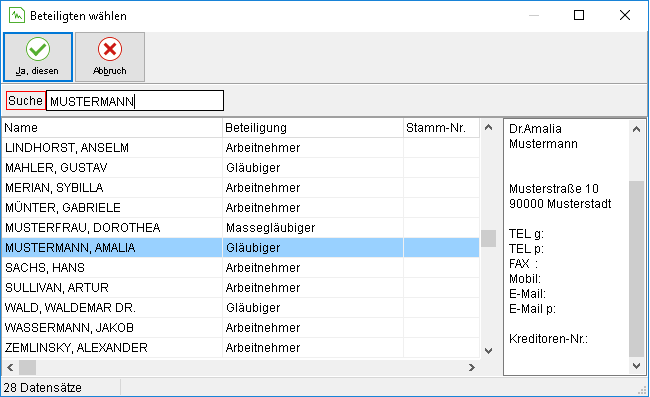
Task: Close the Beteiligten wählen window
Action: (x=625, y=15)
